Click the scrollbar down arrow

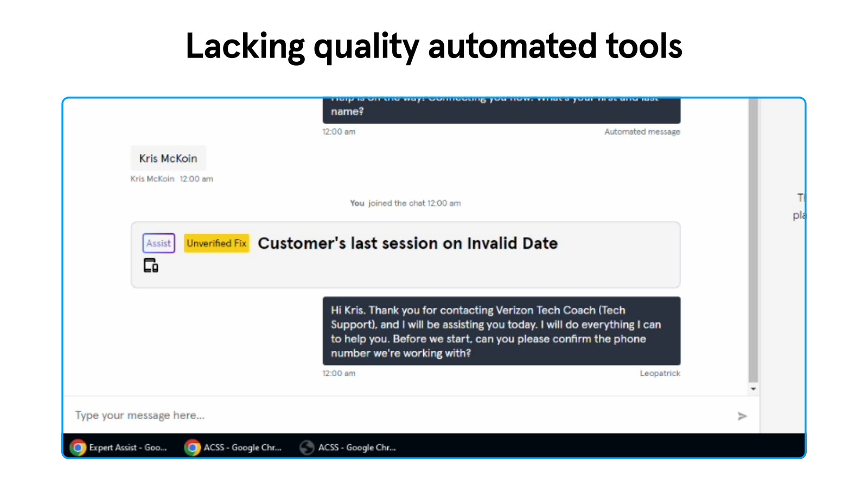click(x=753, y=389)
